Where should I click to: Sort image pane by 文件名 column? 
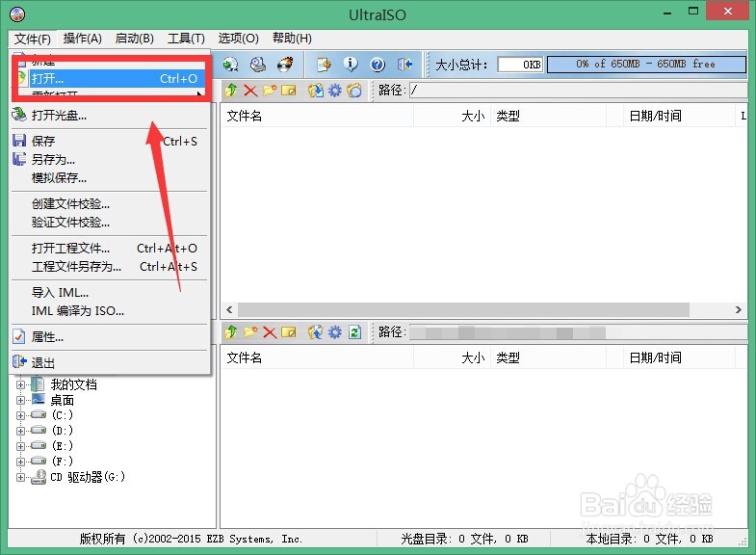coord(317,116)
